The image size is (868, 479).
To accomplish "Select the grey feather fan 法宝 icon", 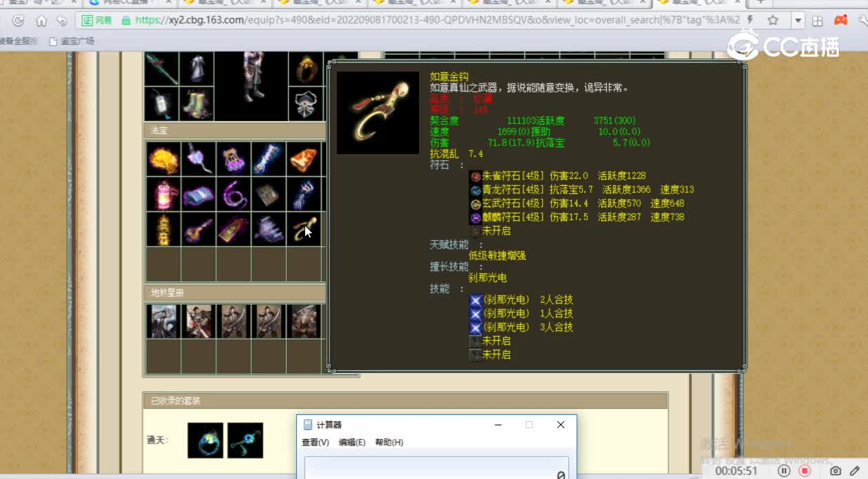I will [x=269, y=230].
